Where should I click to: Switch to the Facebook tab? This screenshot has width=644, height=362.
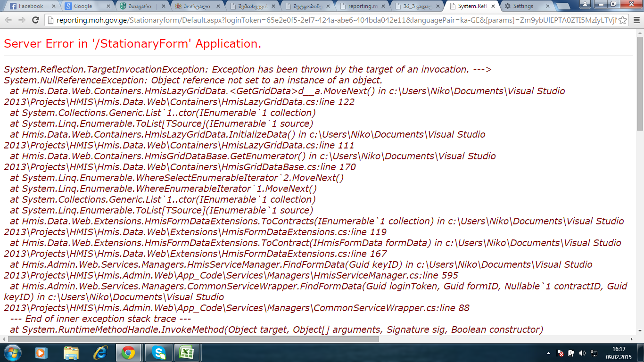29,6
